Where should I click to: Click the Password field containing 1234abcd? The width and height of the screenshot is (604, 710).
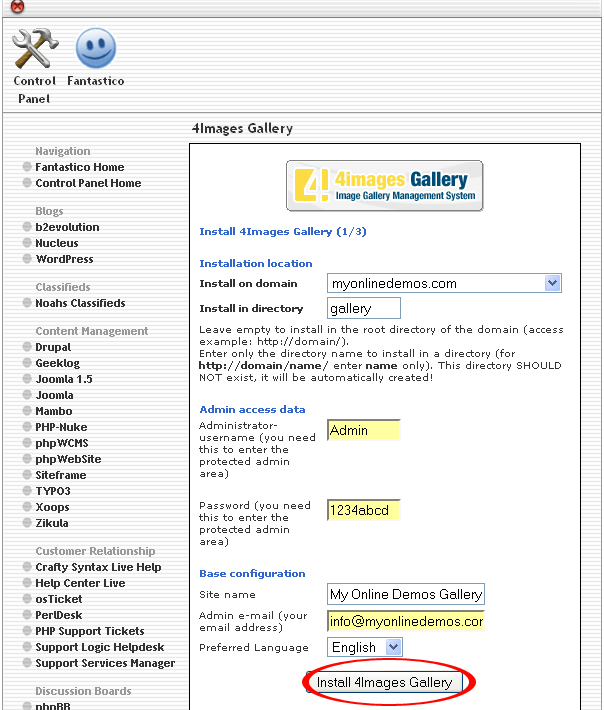pos(364,510)
